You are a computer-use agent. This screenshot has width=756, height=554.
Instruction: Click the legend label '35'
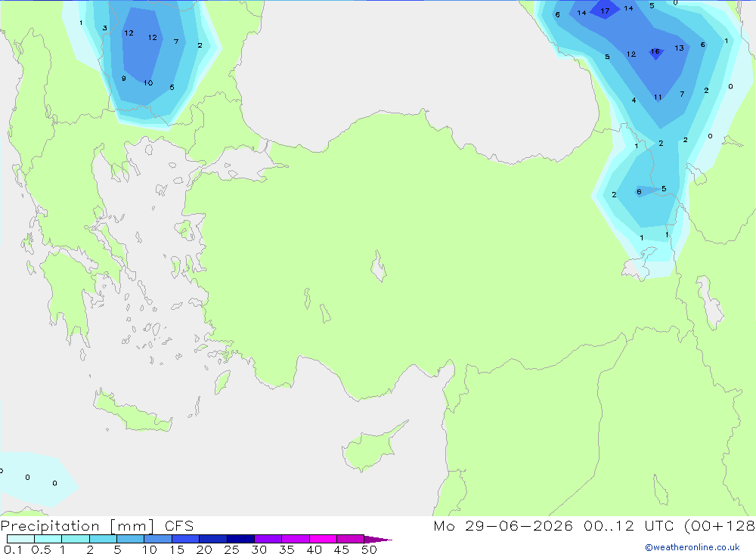click(x=287, y=549)
